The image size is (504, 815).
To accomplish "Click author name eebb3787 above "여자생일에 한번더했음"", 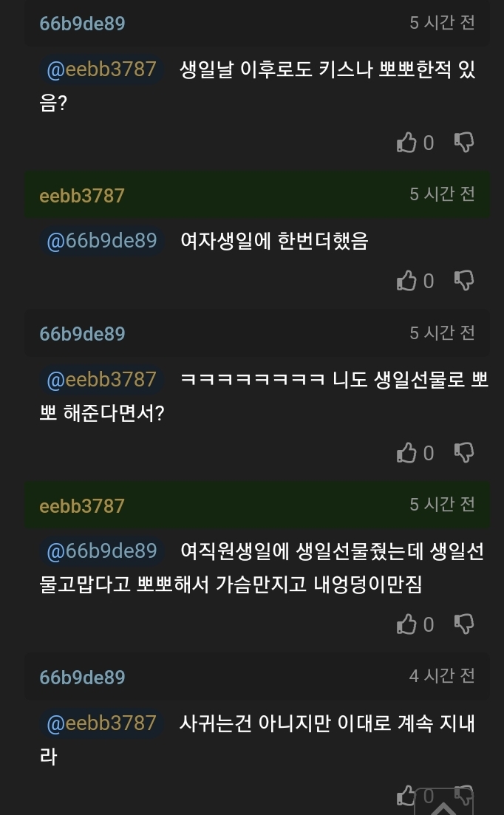I will pyautogui.click(x=82, y=196).
